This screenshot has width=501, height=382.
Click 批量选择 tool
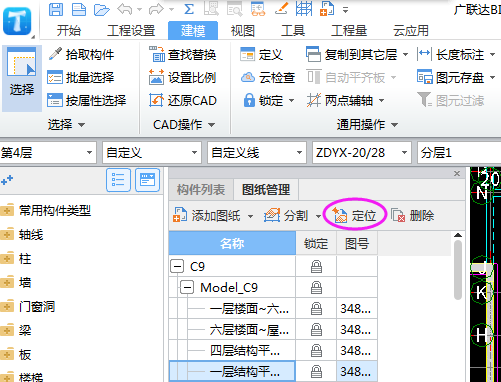click(81, 77)
